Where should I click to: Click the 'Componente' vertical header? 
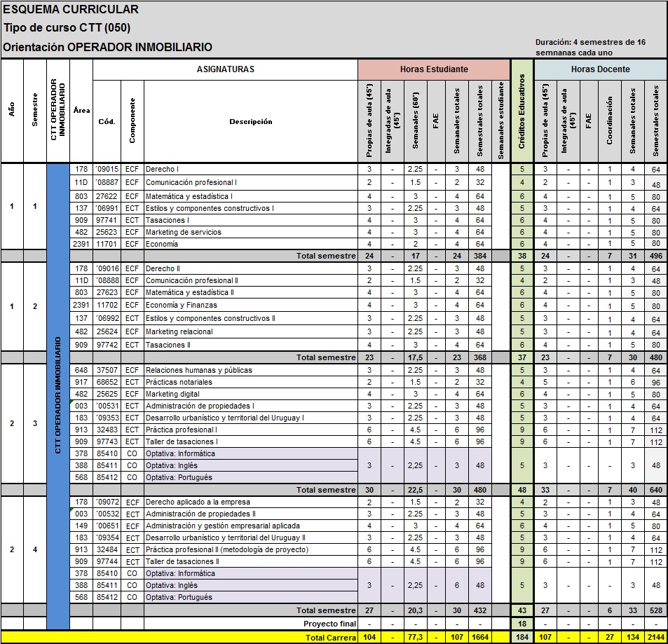click(x=132, y=121)
